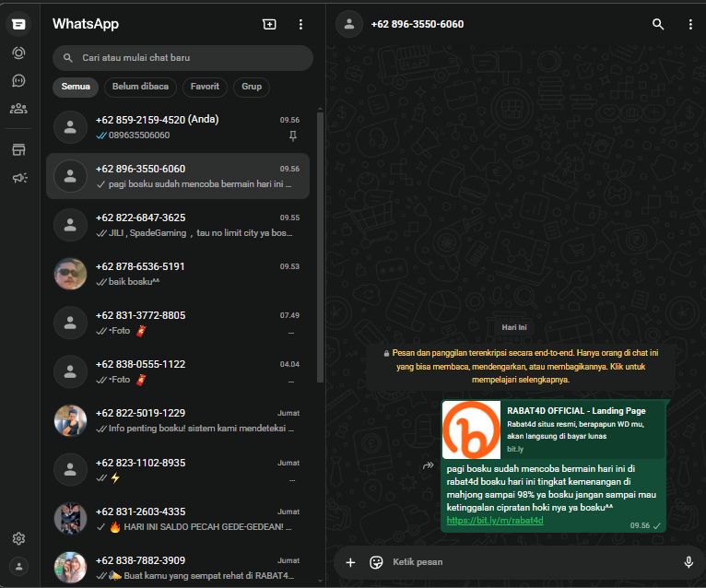Click the WhatsApp heading text

point(86,24)
